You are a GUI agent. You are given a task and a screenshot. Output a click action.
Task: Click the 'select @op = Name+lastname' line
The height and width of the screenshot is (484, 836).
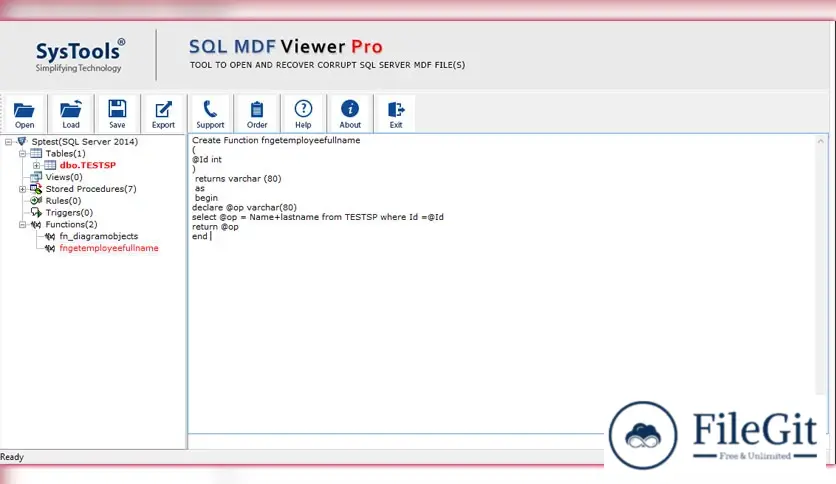coord(318,217)
